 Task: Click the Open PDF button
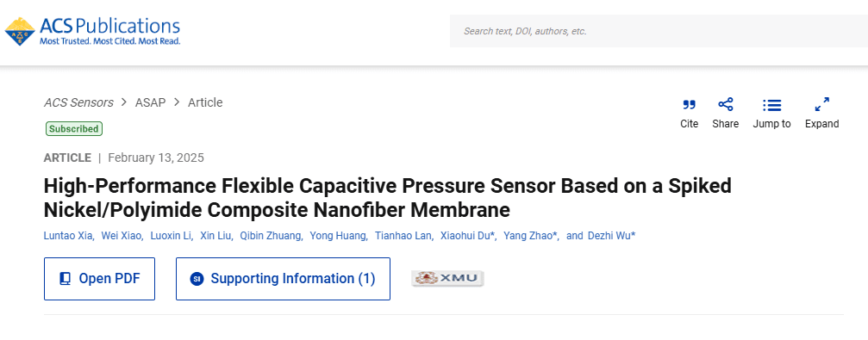[100, 279]
